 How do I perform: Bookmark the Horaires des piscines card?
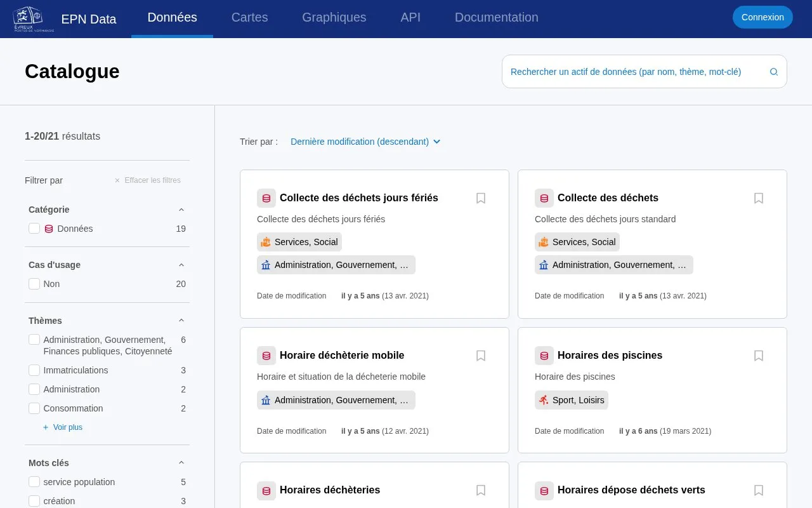(759, 356)
